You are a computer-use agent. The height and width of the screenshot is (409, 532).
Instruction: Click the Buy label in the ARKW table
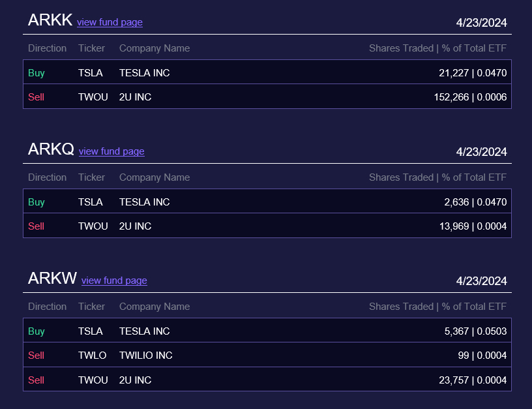pos(37,331)
